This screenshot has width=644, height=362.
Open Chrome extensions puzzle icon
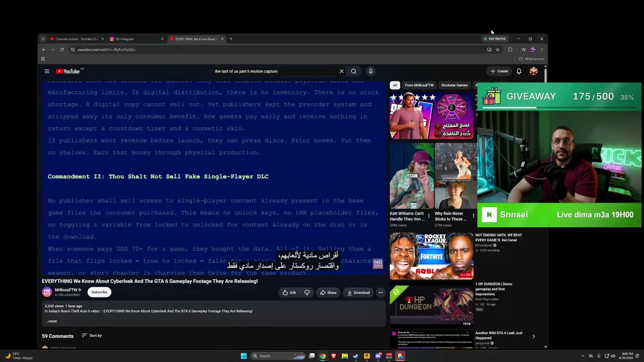click(510, 50)
